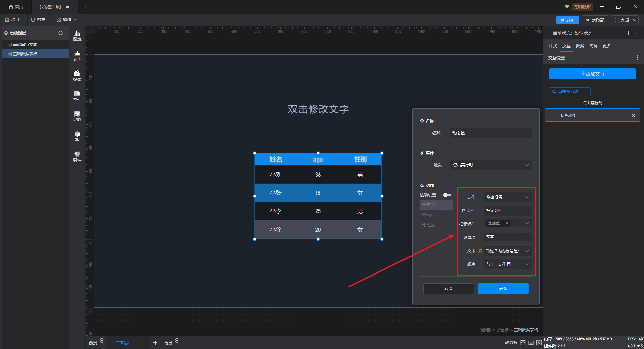Click the 双击修改文字 text on canvas

tap(318, 109)
